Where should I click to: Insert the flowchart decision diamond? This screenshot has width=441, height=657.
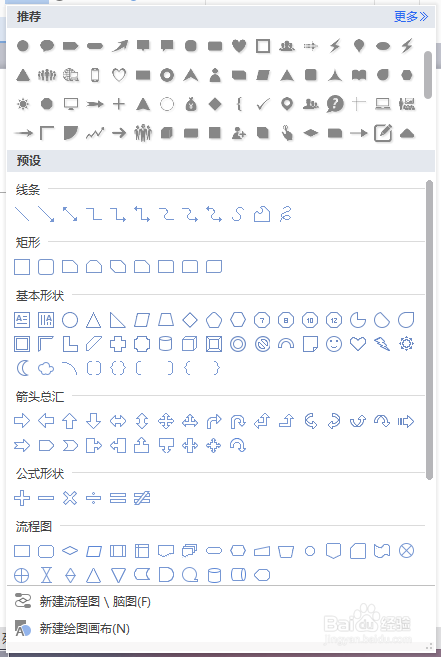pos(70,551)
